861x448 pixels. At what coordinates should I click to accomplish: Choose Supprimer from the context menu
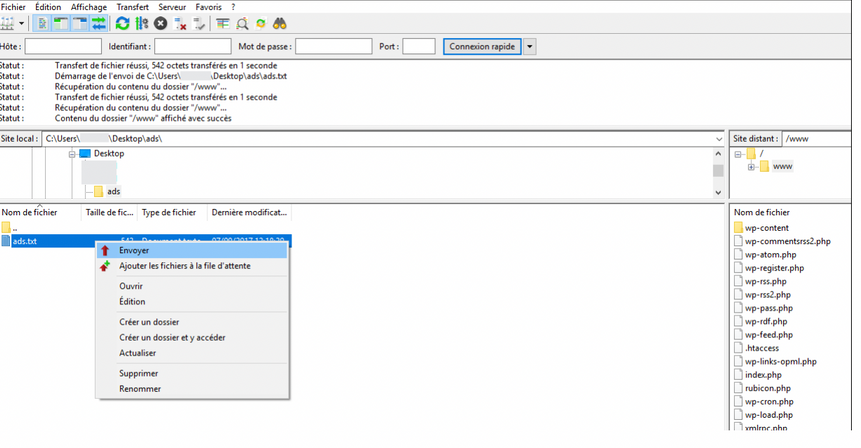(x=139, y=373)
